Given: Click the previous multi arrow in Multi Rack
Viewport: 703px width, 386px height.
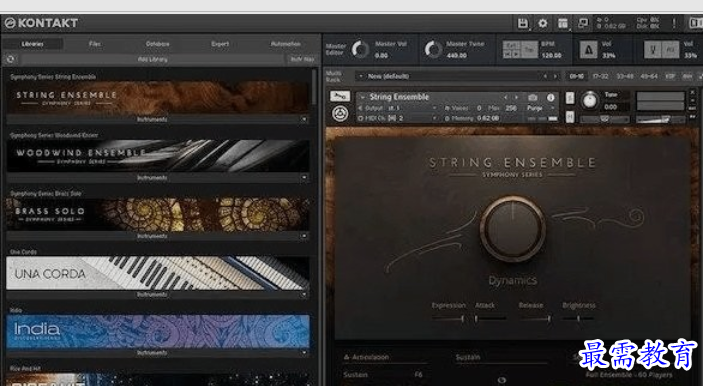Looking at the screenshot, I should [x=545, y=77].
